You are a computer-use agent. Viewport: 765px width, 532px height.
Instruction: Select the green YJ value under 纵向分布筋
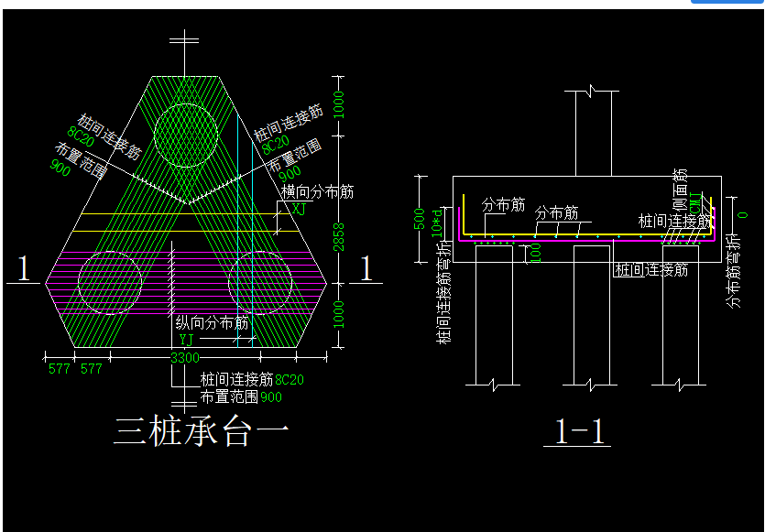(x=186, y=340)
